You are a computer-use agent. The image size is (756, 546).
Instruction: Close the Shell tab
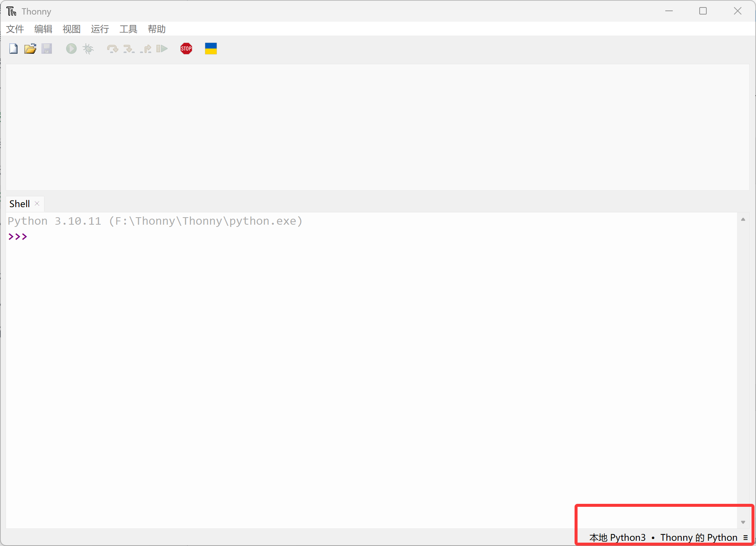point(37,203)
